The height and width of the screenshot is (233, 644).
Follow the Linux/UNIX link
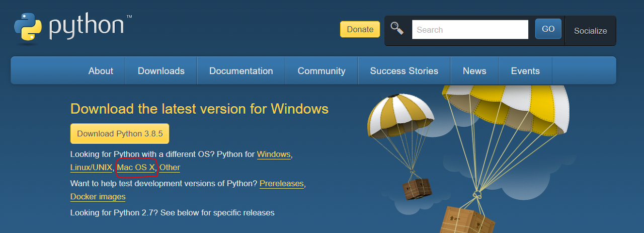pyautogui.click(x=91, y=168)
